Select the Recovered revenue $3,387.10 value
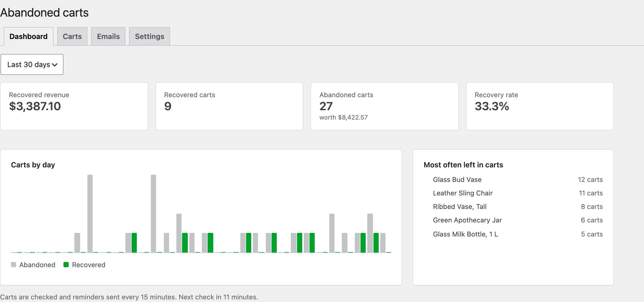This screenshot has height=302, width=644. (x=35, y=106)
